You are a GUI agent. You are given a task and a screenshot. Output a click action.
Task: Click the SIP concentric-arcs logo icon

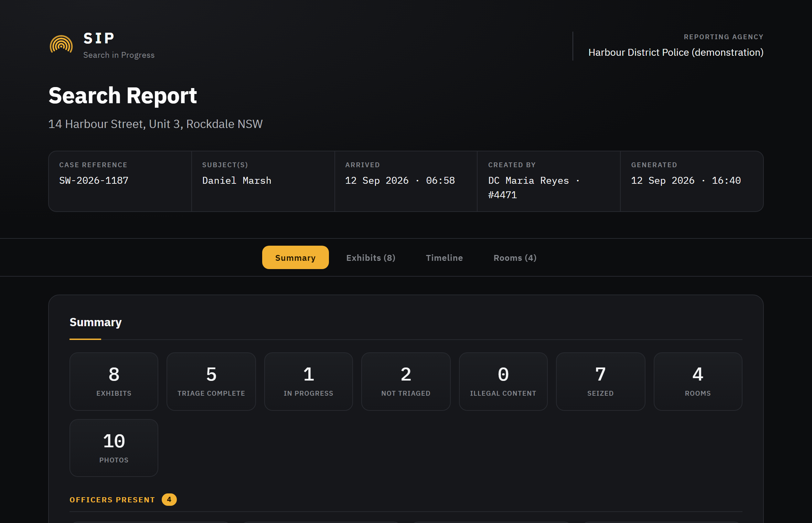(x=61, y=44)
